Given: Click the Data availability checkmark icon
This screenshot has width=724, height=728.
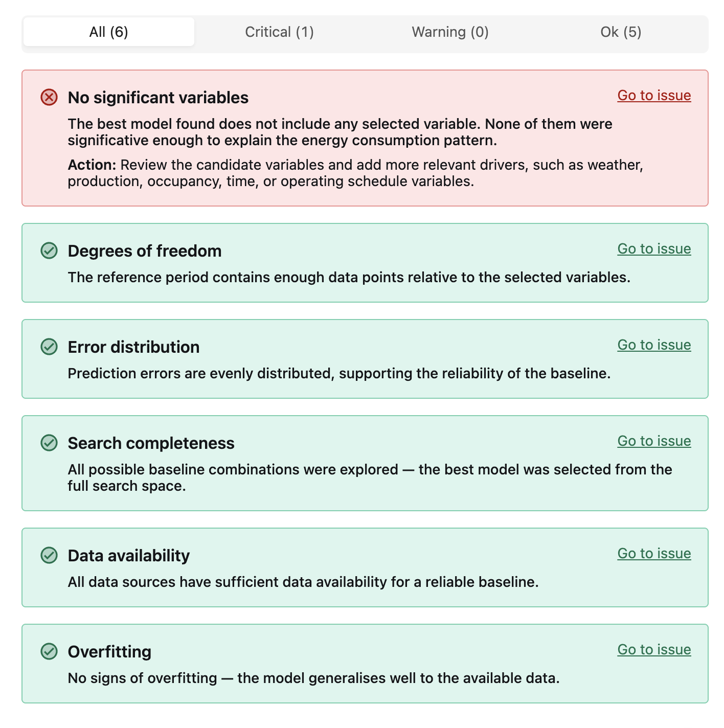Looking at the screenshot, I should tap(49, 555).
